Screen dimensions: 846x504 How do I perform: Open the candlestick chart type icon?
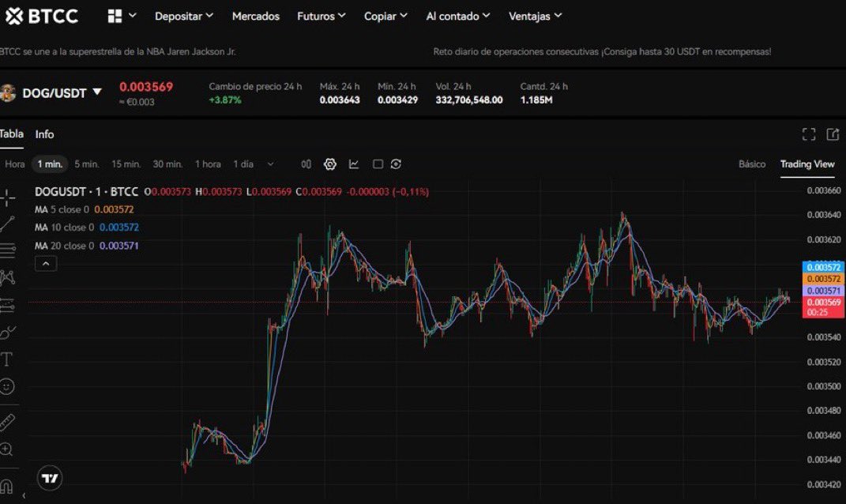[x=306, y=164]
